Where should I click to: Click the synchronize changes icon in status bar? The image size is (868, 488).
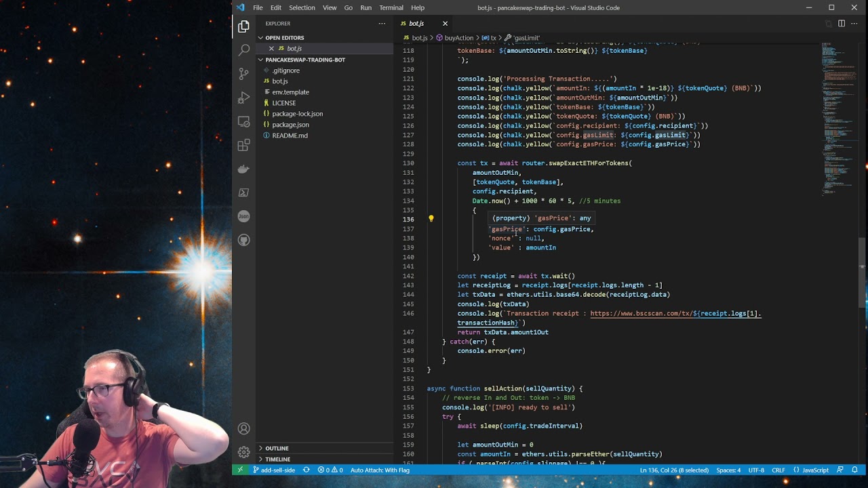pos(306,470)
